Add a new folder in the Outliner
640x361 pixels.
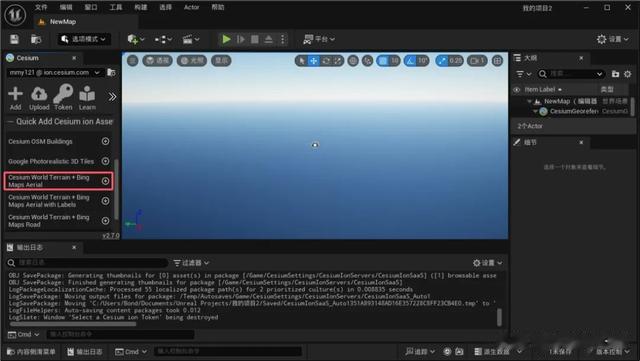tap(615, 74)
